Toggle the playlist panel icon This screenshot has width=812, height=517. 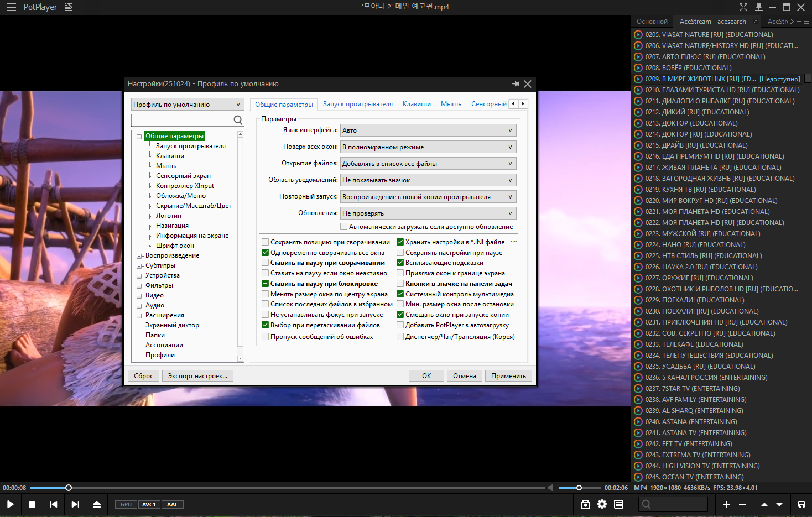618,504
